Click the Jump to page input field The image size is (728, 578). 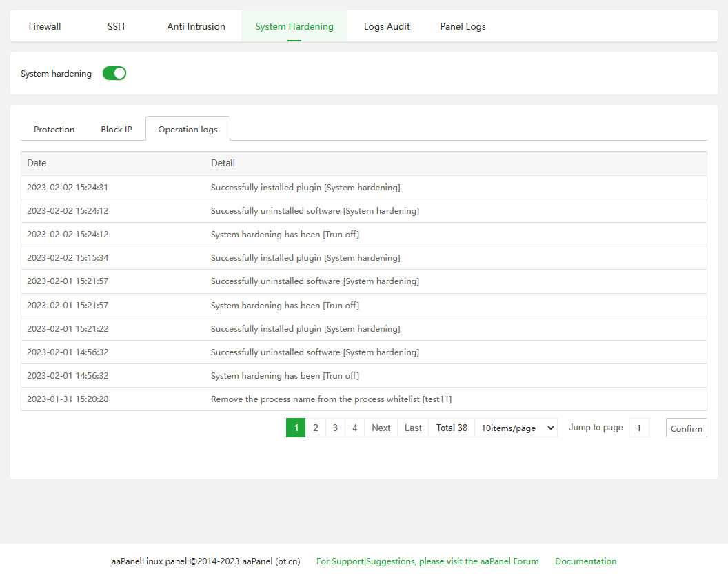point(638,428)
